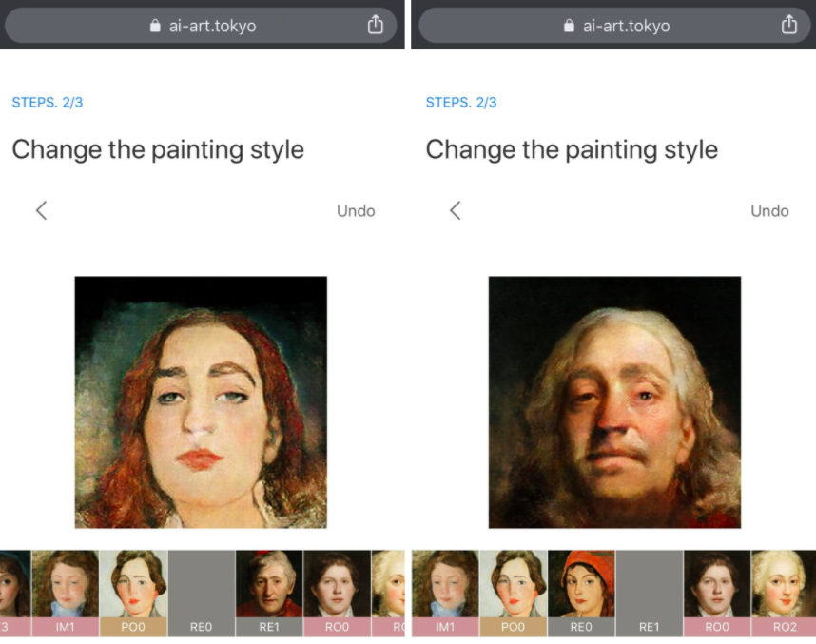Click Undo on the left screen
The image size is (816, 644).
pos(356,211)
